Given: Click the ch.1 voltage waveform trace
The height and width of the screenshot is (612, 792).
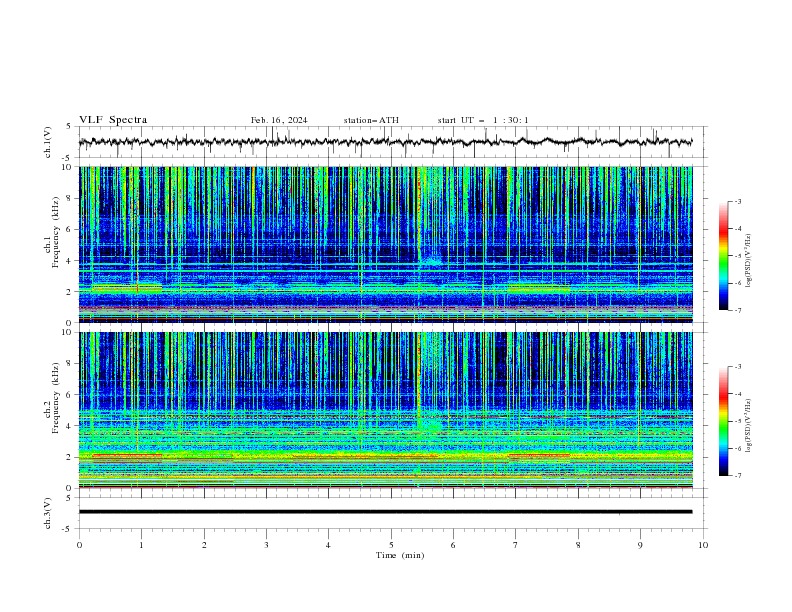Looking at the screenshot, I should click(385, 142).
